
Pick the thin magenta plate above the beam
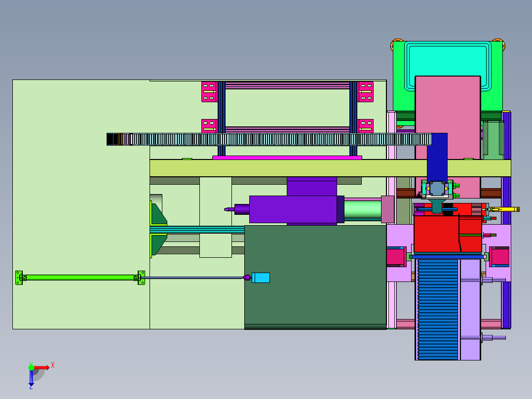[287, 158]
